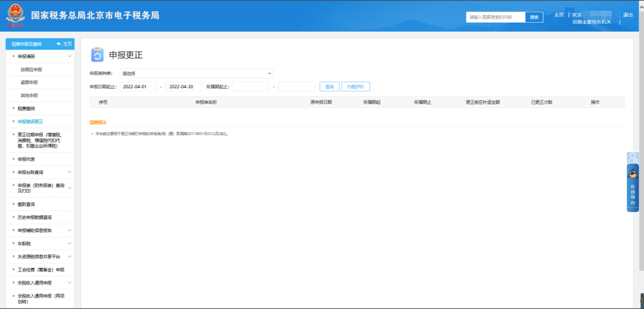Click the header search input box
This screenshot has height=309, width=644.
pos(496,17)
